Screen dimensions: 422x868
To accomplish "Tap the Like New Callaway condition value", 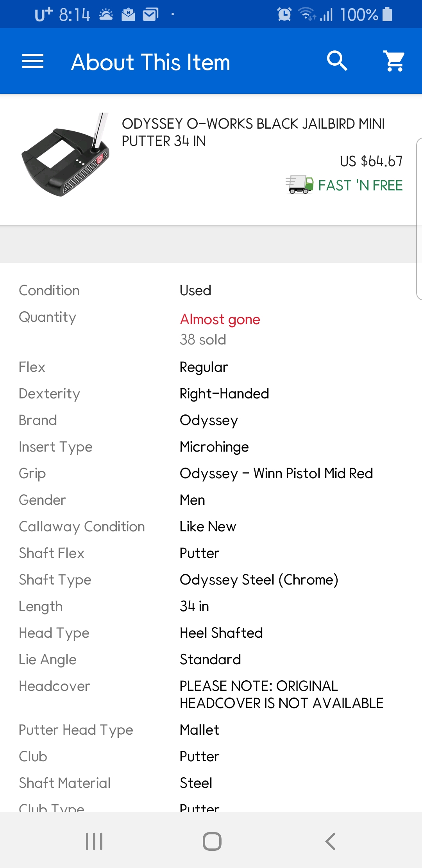I will tap(208, 527).
